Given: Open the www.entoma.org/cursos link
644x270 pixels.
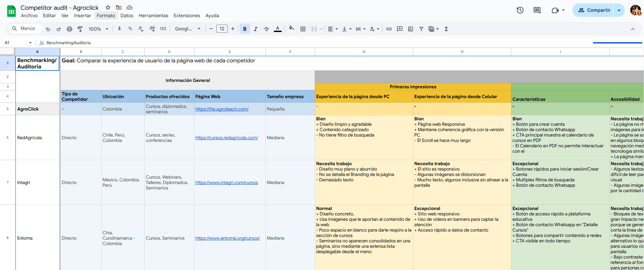Looking at the screenshot, I should pos(228,238).
